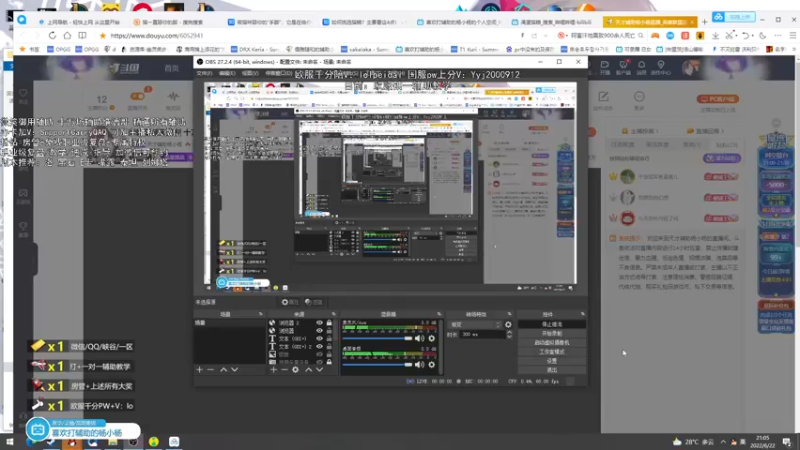The image size is (800, 450).
Task: Click 开始录制 to start recording
Action: [552, 334]
